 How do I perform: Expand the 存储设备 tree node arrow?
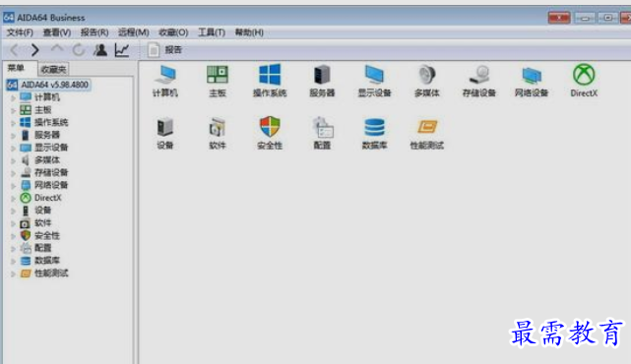point(13,173)
